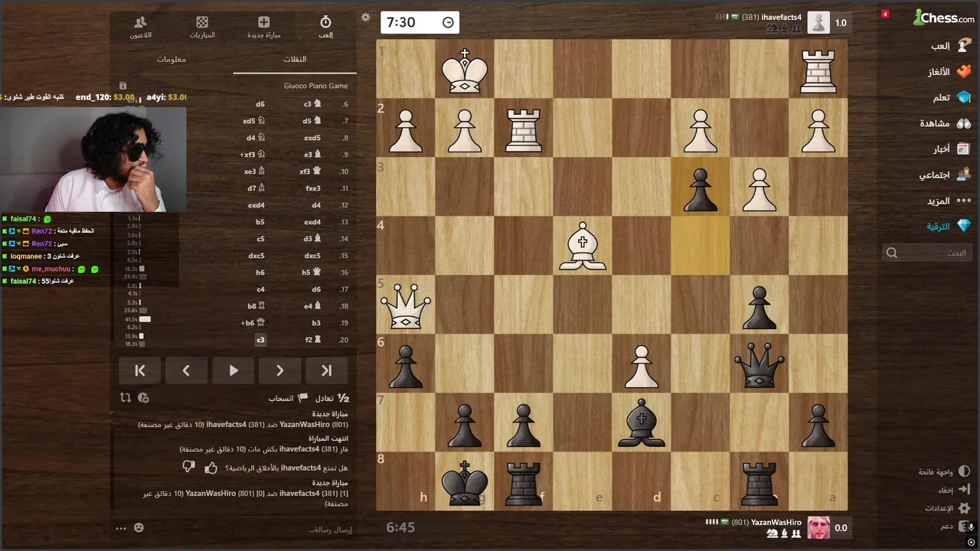This screenshot has width=980, height=551.
Task: Give thumbs up for sportsmanship
Action: tap(211, 467)
